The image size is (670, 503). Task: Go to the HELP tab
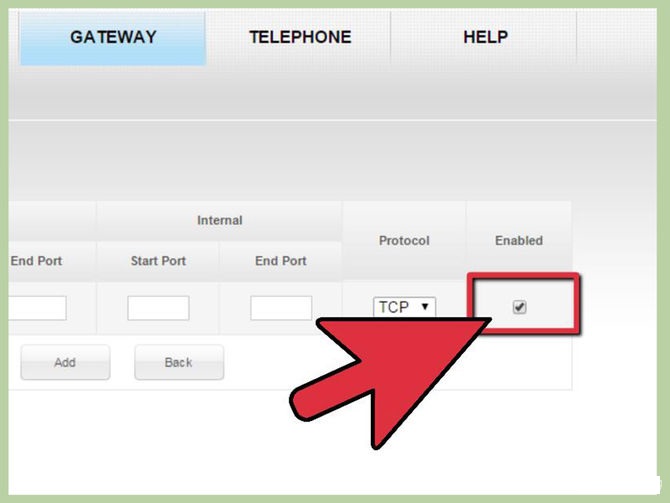[485, 38]
